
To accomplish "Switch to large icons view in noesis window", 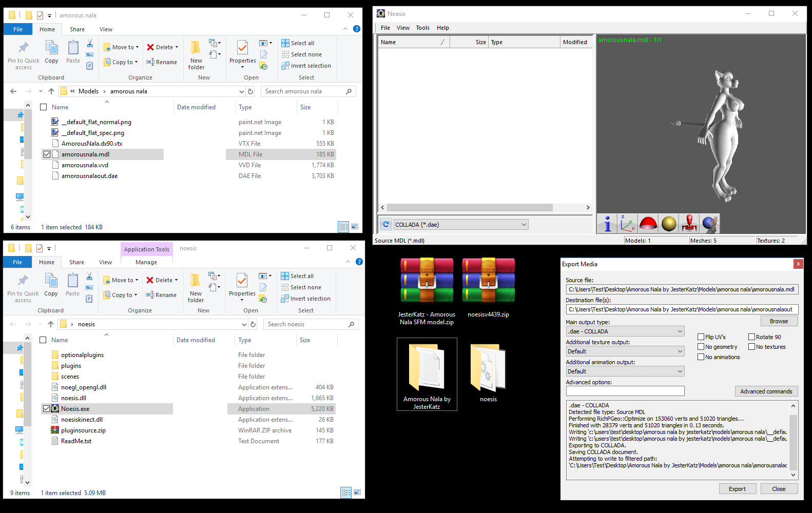I will tap(357, 492).
